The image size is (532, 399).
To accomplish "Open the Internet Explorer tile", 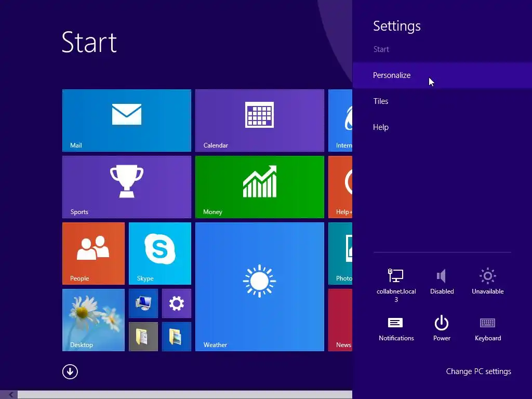I will point(340,121).
